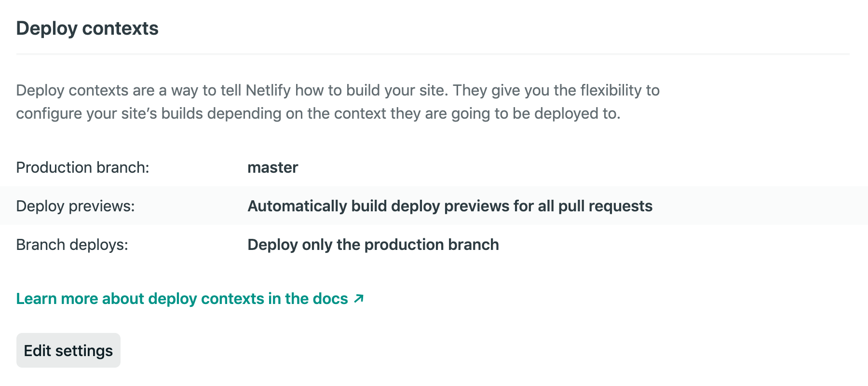868x386 pixels.
Task: Click the Automatically build deploy previews value
Action: tap(449, 206)
